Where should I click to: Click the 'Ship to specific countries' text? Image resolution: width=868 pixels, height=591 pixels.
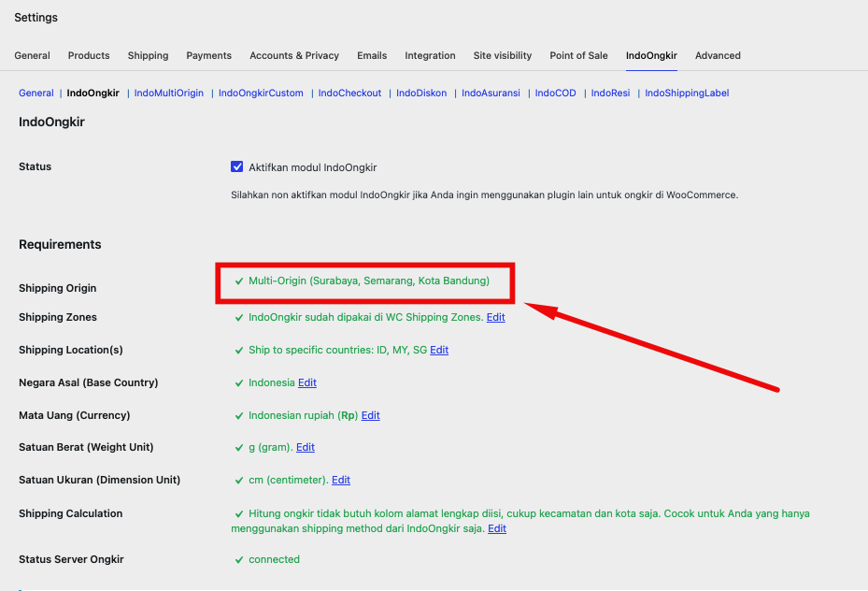click(x=337, y=350)
